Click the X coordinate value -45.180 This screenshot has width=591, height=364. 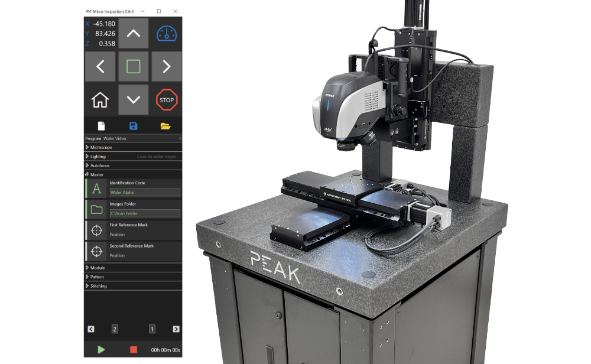point(104,24)
